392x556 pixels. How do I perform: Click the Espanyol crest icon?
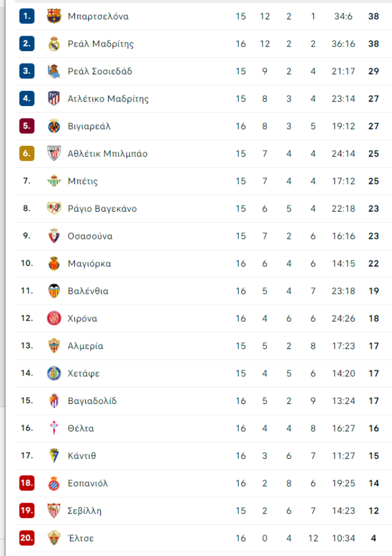point(54,483)
